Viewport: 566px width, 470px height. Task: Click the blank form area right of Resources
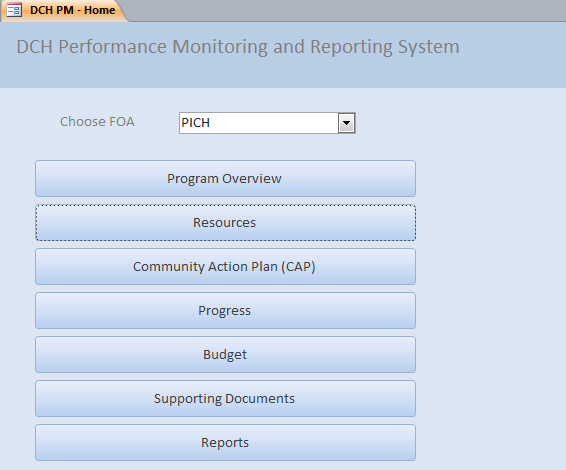(x=491, y=223)
